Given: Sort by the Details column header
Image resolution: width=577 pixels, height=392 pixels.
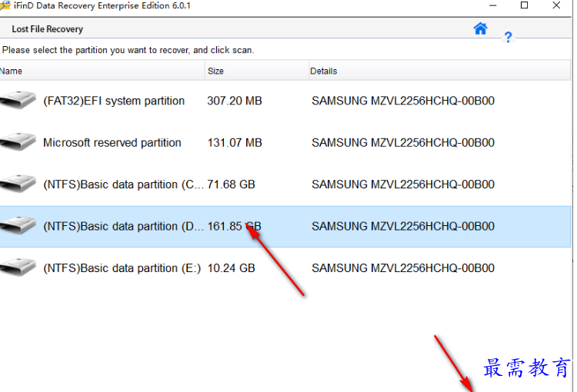Looking at the screenshot, I should coord(440,71).
